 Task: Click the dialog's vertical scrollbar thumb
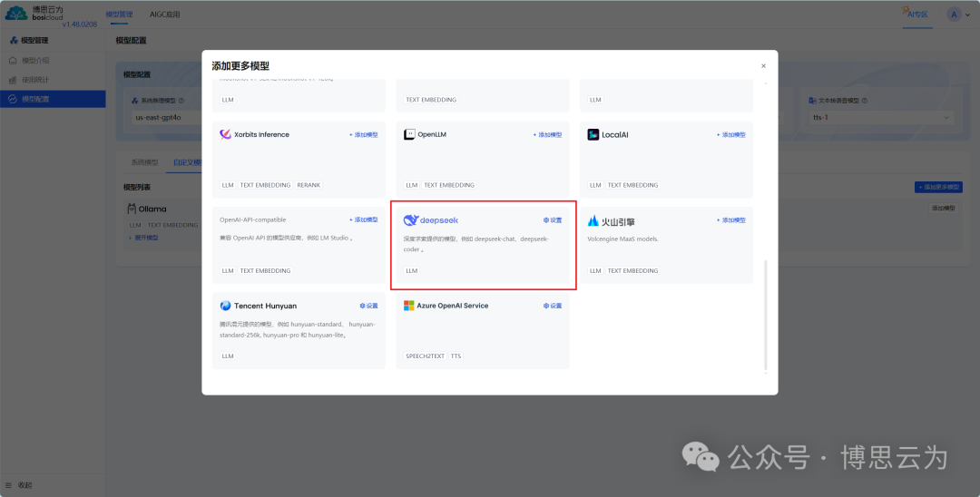[x=766, y=316]
